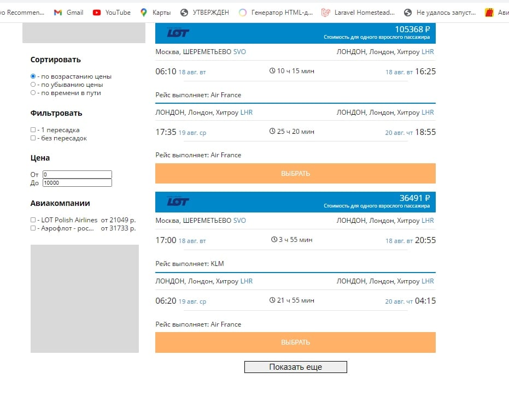Click ВЫБРАТЬ for the 105368 ₽ flight

pyautogui.click(x=295, y=174)
